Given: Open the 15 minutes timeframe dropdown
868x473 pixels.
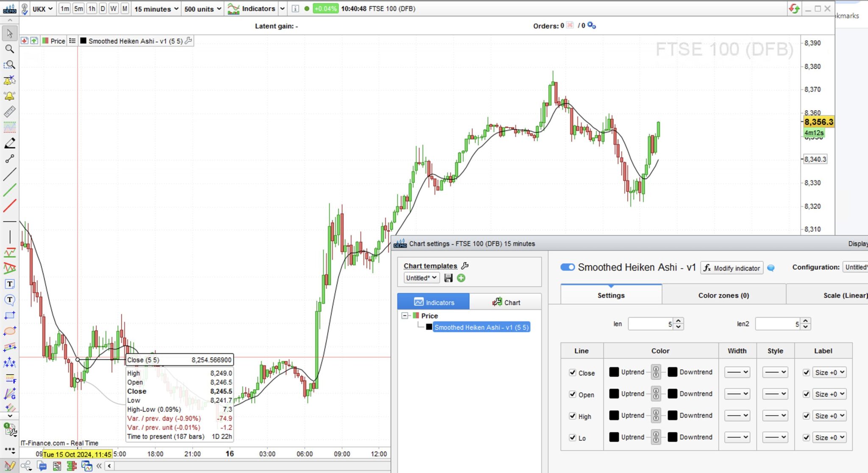Looking at the screenshot, I should click(x=156, y=9).
